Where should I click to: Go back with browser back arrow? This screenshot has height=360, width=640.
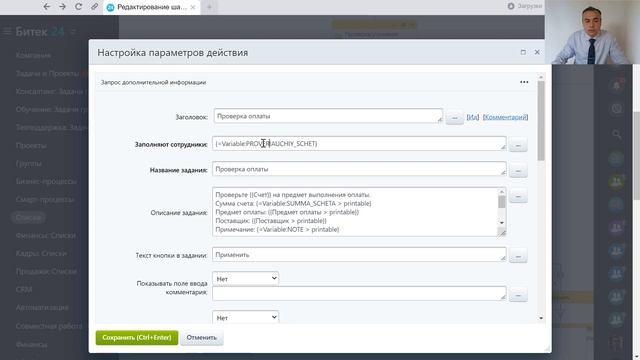point(47,7)
